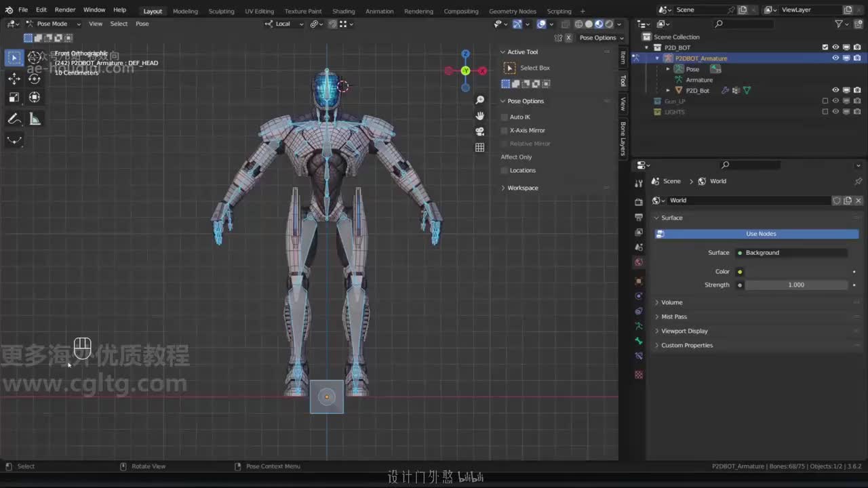Open the Object Constraints properties tab
This screenshot has height=488, width=868.
pyautogui.click(x=639, y=311)
